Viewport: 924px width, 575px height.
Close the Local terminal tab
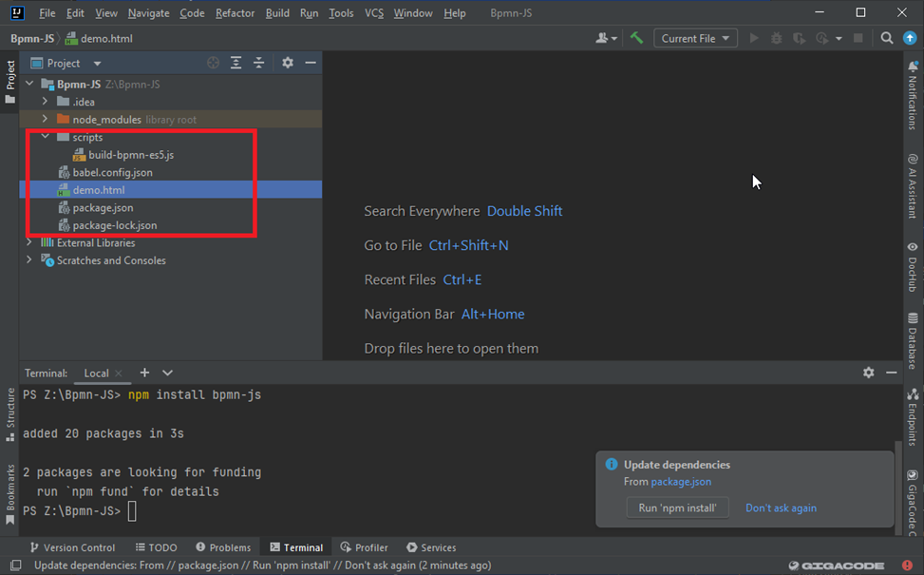(119, 374)
